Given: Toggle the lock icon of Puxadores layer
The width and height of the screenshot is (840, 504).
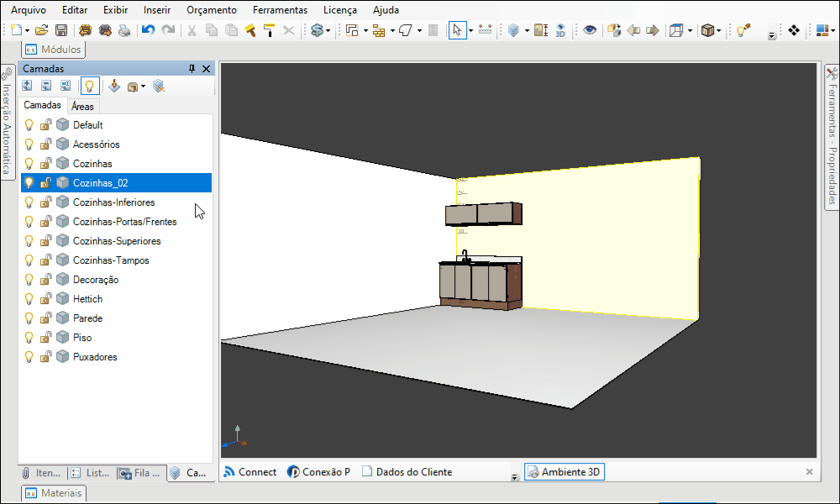Looking at the screenshot, I should (x=46, y=356).
